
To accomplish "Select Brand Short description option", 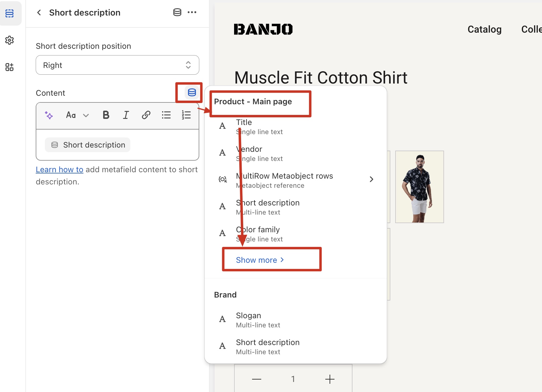I will [x=295, y=347].
